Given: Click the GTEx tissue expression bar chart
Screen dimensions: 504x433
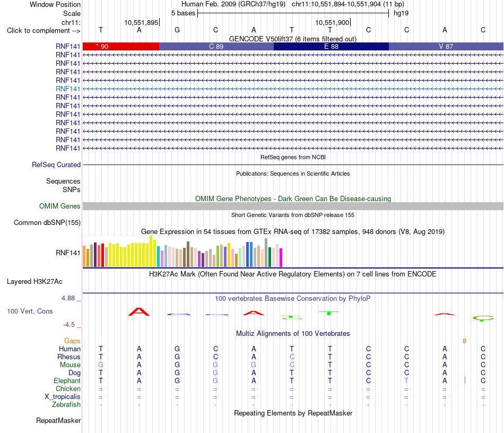Looking at the screenshot, I should pos(183,252).
